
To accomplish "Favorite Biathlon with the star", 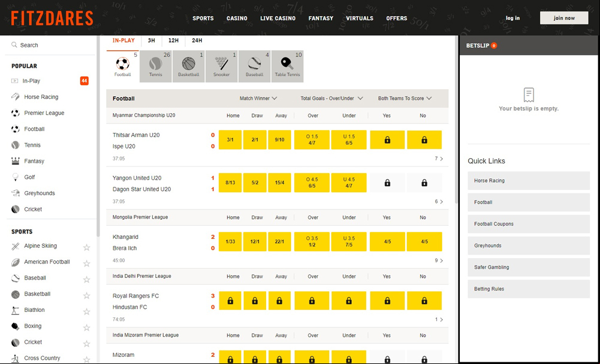I will (x=87, y=312).
